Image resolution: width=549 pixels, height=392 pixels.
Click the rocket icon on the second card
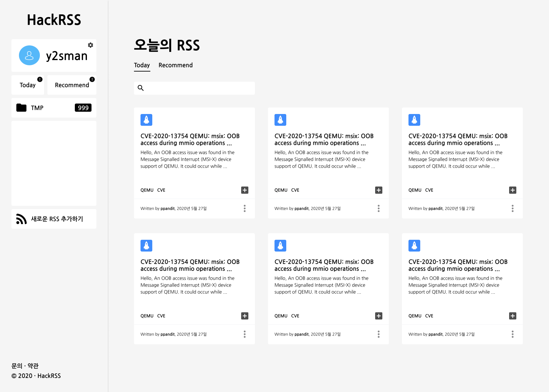click(x=280, y=120)
